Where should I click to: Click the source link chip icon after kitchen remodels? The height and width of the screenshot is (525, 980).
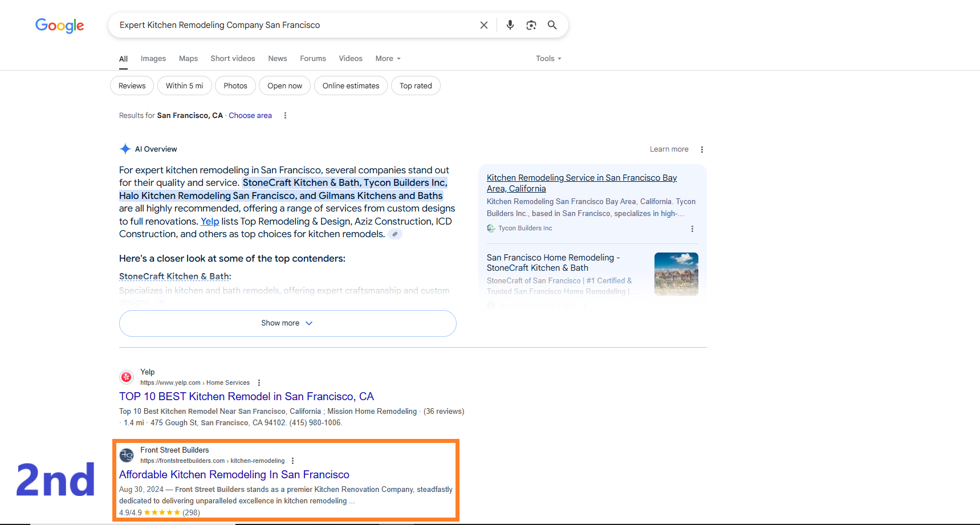pyautogui.click(x=395, y=234)
